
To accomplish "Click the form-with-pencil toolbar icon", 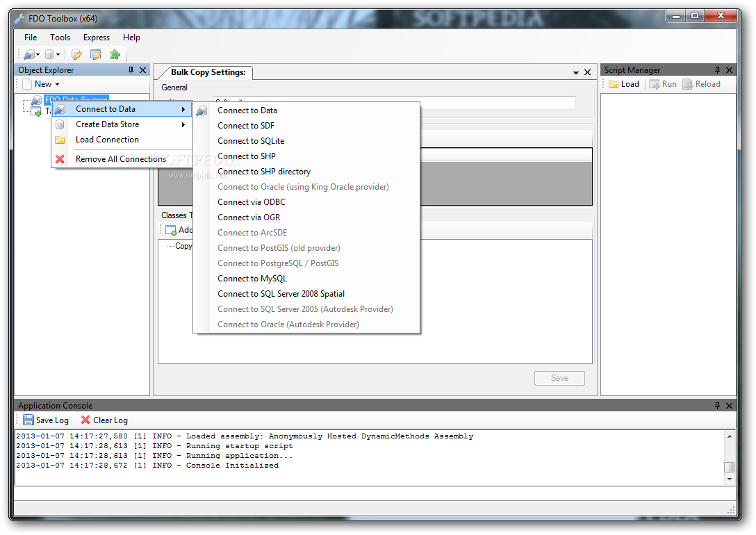I will point(96,54).
